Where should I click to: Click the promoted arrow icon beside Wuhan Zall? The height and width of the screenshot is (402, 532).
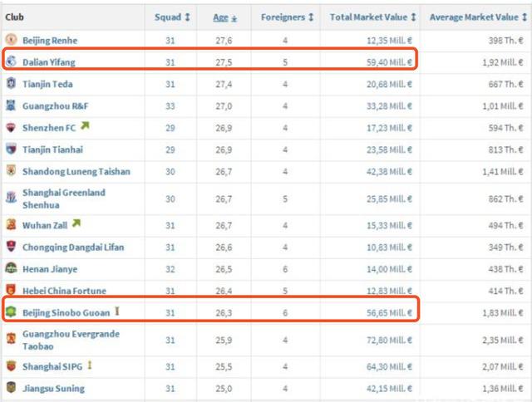click(x=76, y=223)
